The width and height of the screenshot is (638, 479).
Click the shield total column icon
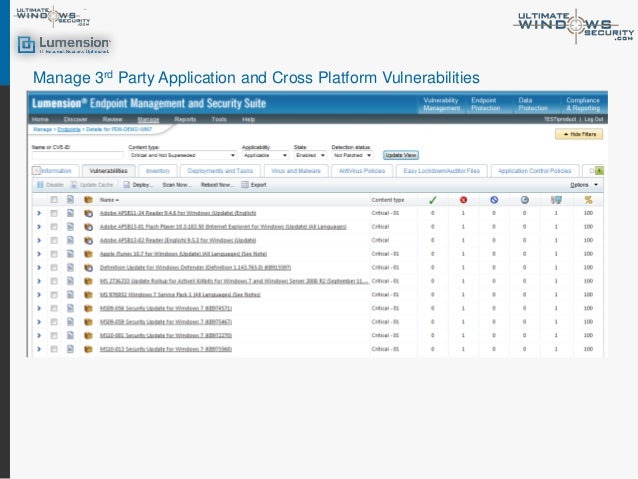[556, 200]
